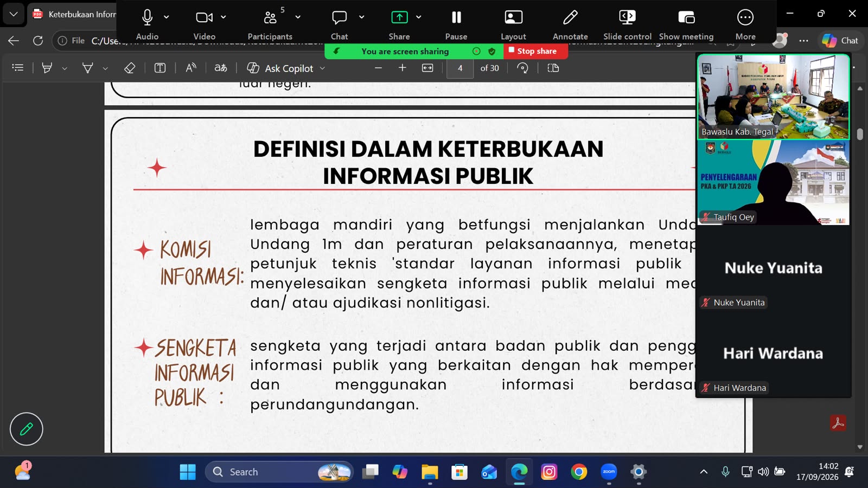Zoom in the PDF with plus

tap(403, 68)
